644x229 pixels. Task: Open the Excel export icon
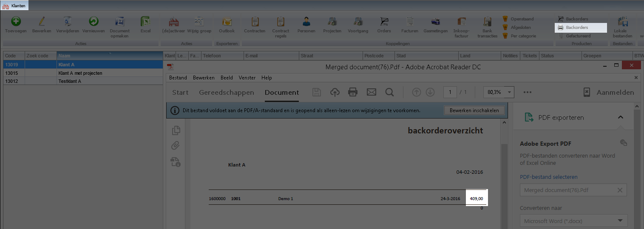(146, 22)
